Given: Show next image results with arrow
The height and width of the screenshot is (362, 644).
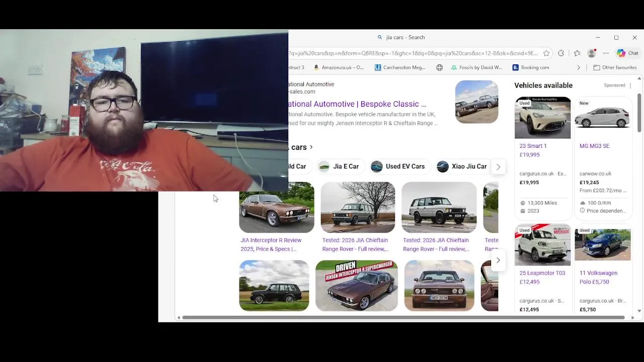Looking at the screenshot, I should coord(498,260).
